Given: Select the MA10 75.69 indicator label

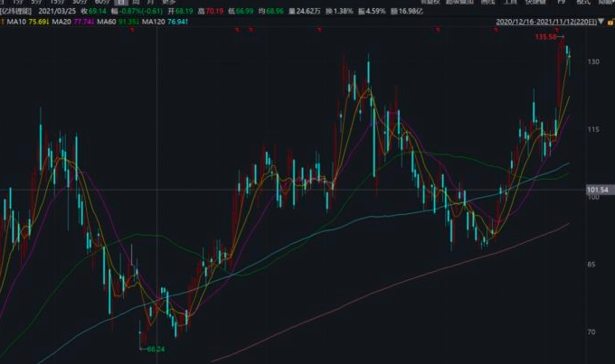Looking at the screenshot, I should 28,22.
